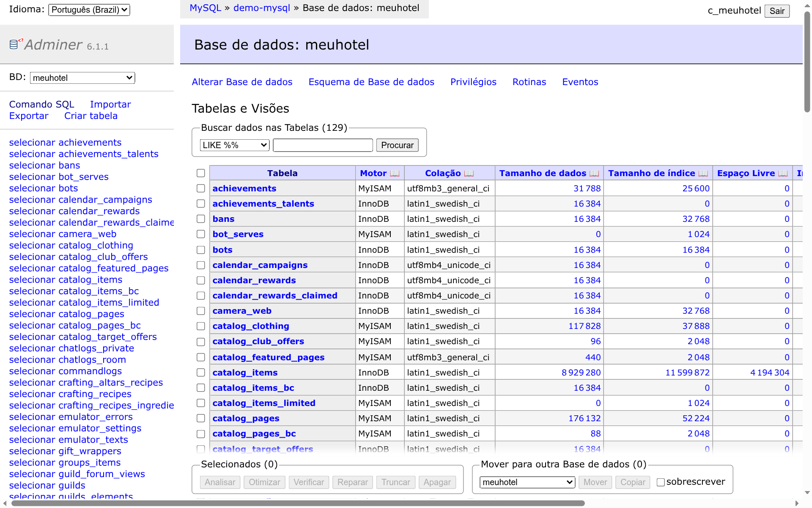Open the Espaço Livre help book icon
Image resolution: width=812 pixels, height=508 pixels.
coord(783,174)
